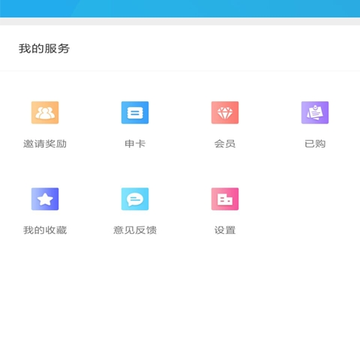
Task: Tap the 申卡 card application icon
Action: point(135,113)
